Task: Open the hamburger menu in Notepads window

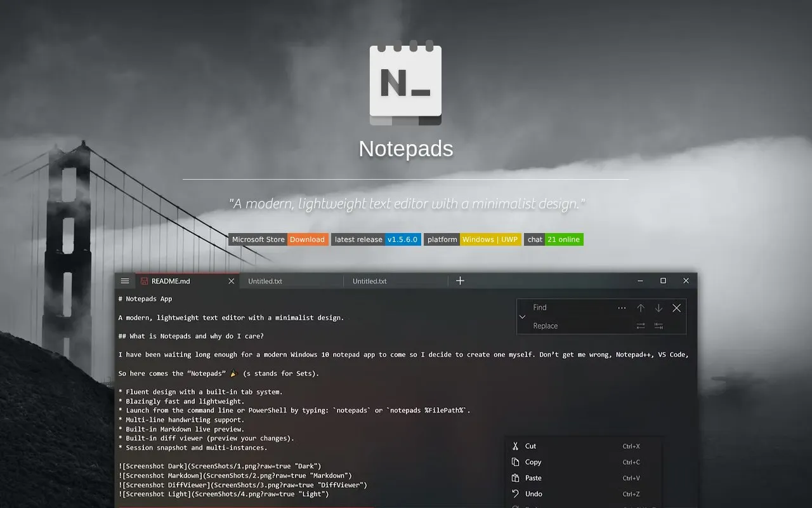Action: 125,281
